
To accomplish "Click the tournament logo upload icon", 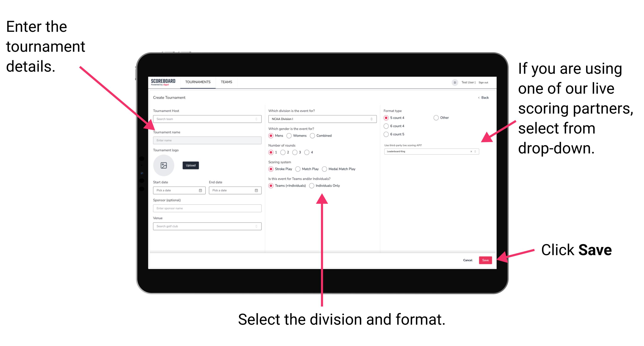I will tap(164, 165).
